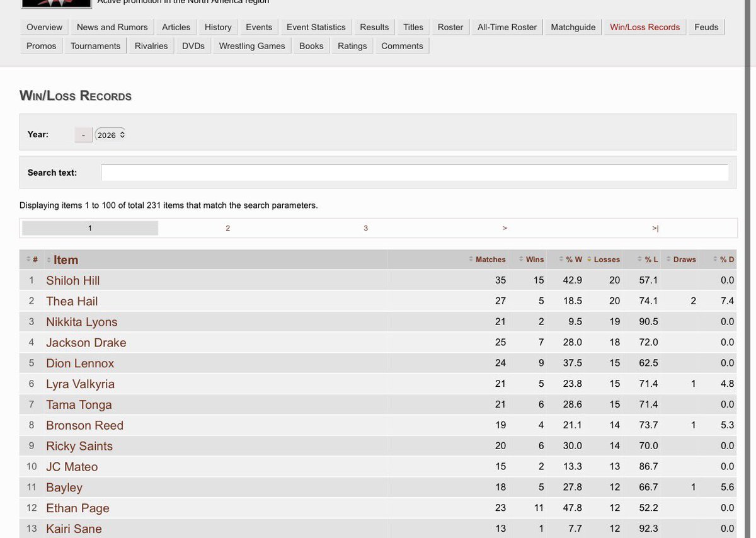
Task: Sort by the % W column
Action: point(570,260)
